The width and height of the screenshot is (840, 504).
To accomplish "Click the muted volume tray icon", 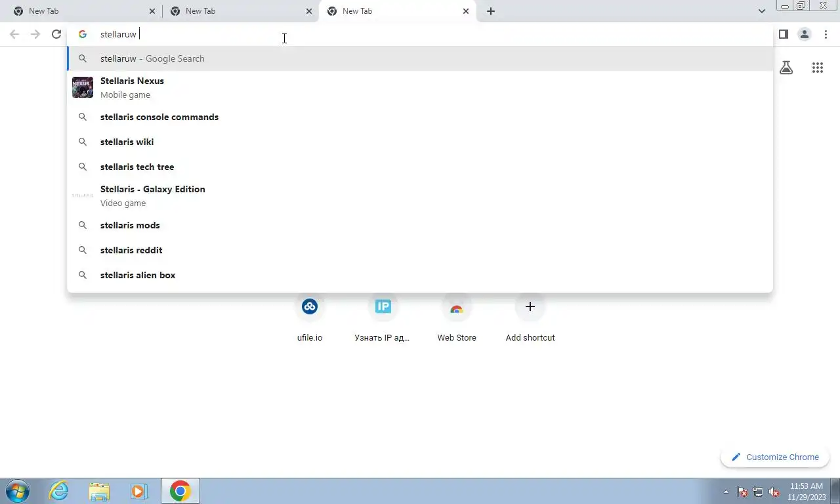I will tap(774, 492).
